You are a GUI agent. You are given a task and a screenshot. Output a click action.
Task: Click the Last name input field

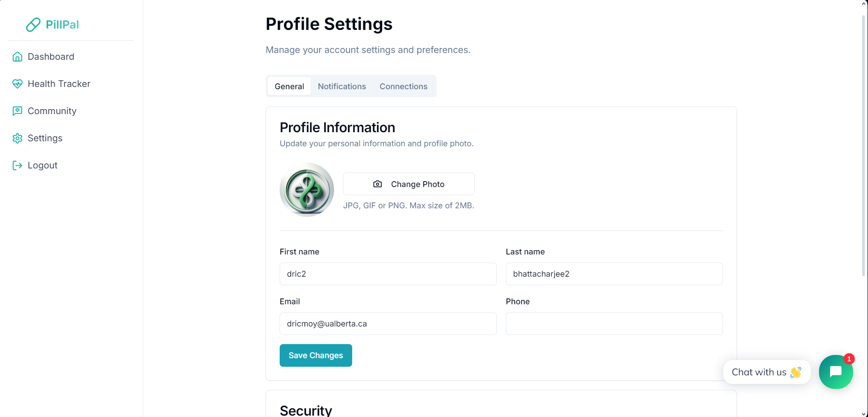[614, 274]
